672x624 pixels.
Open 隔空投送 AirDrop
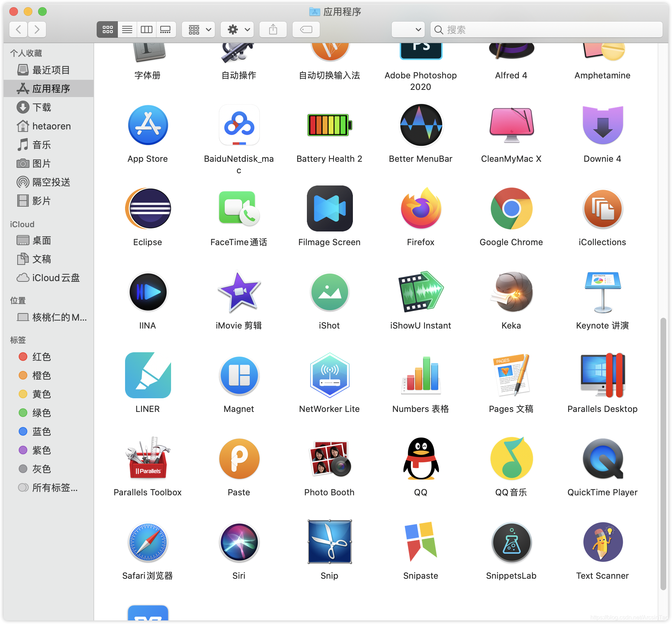[49, 182]
